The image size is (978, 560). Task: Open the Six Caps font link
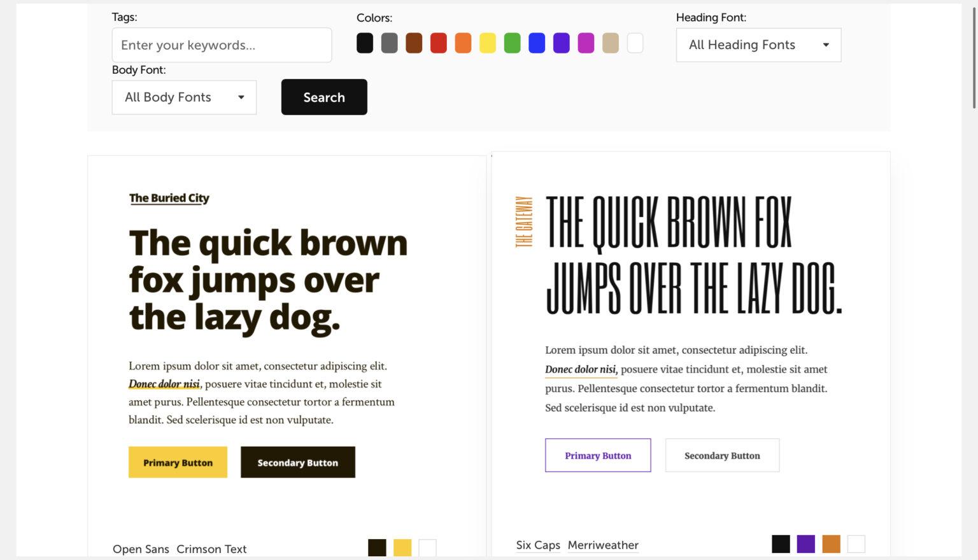click(x=538, y=545)
